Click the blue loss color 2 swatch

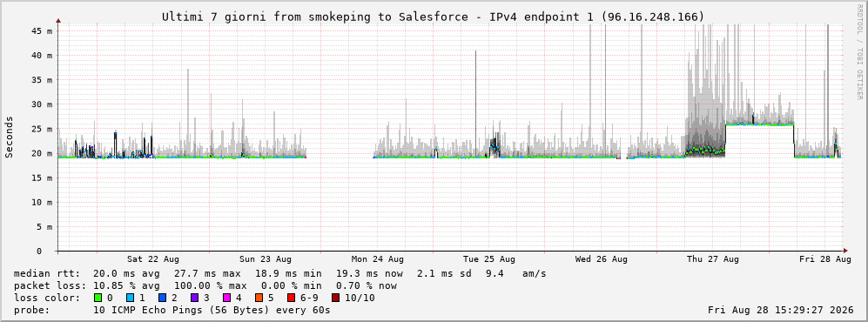click(162, 298)
